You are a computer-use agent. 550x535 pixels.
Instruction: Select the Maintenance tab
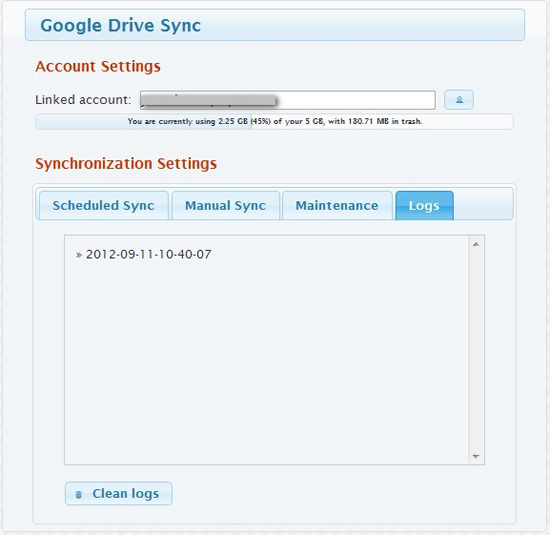337,206
